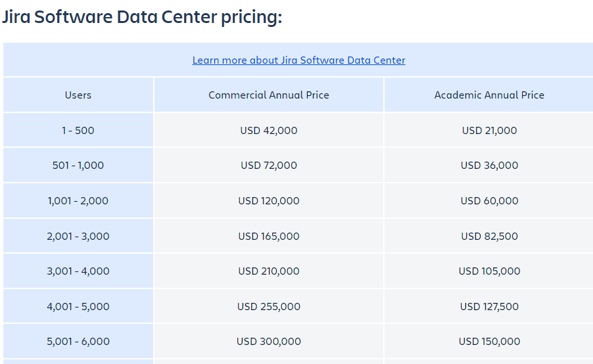Select the Commercial Annual Price column header
Viewport: 593px width, 364px height.
(269, 95)
